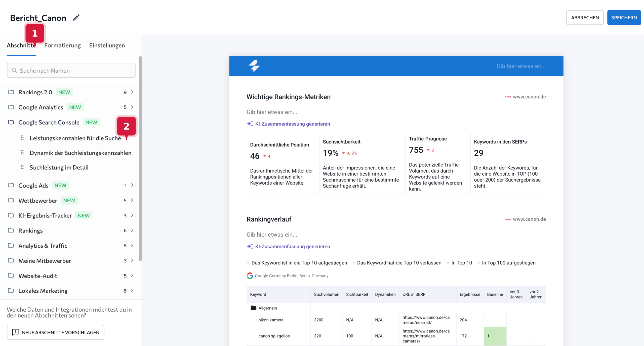Expand the Analytics & Traffic chevron
The width and height of the screenshot is (644, 346).
point(132,245)
